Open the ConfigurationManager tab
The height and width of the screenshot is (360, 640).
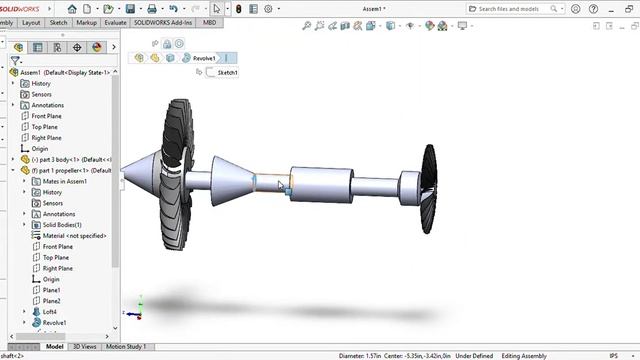coord(57,47)
